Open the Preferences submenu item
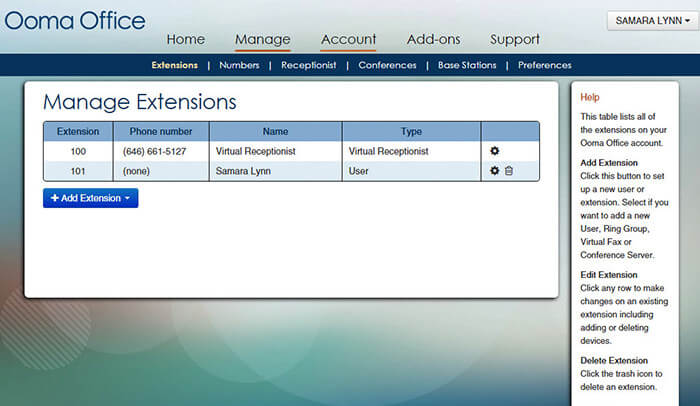The height and width of the screenshot is (406, 700). point(545,65)
